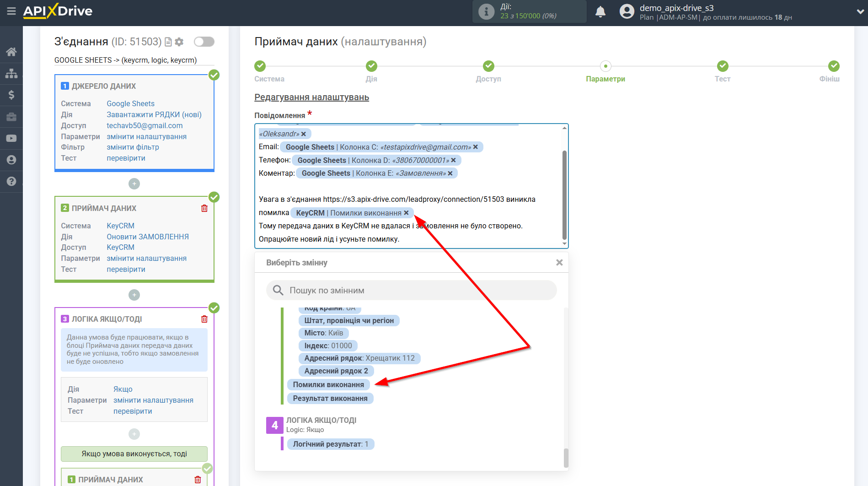Viewport: 868px width, 486px height.
Task: Remove Коментар Колонка E variable tag
Action: point(450,173)
